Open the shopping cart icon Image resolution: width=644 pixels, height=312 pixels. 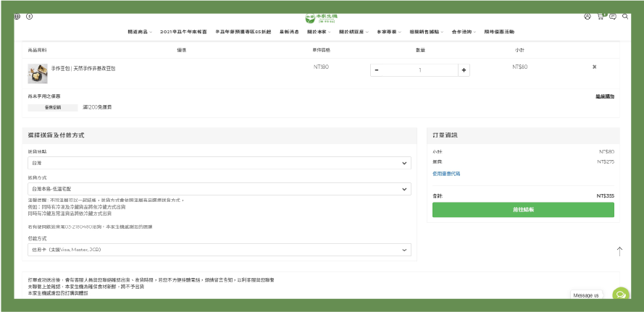tap(601, 16)
